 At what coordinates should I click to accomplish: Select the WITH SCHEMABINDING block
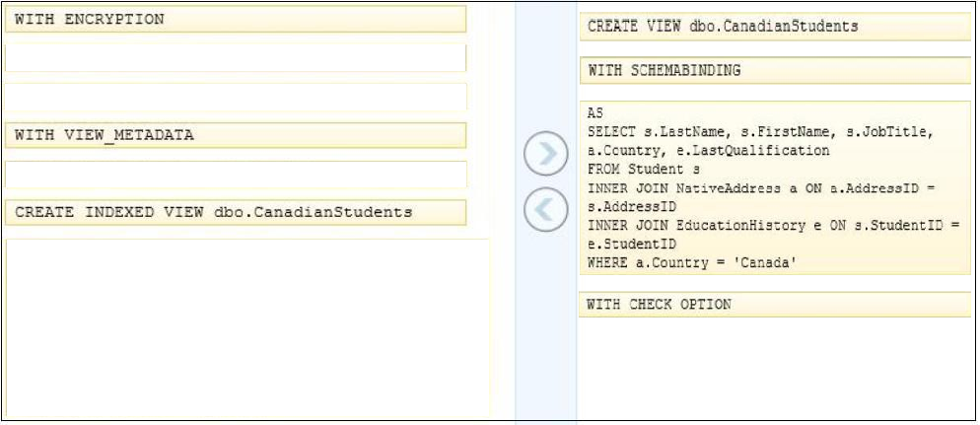click(775, 71)
